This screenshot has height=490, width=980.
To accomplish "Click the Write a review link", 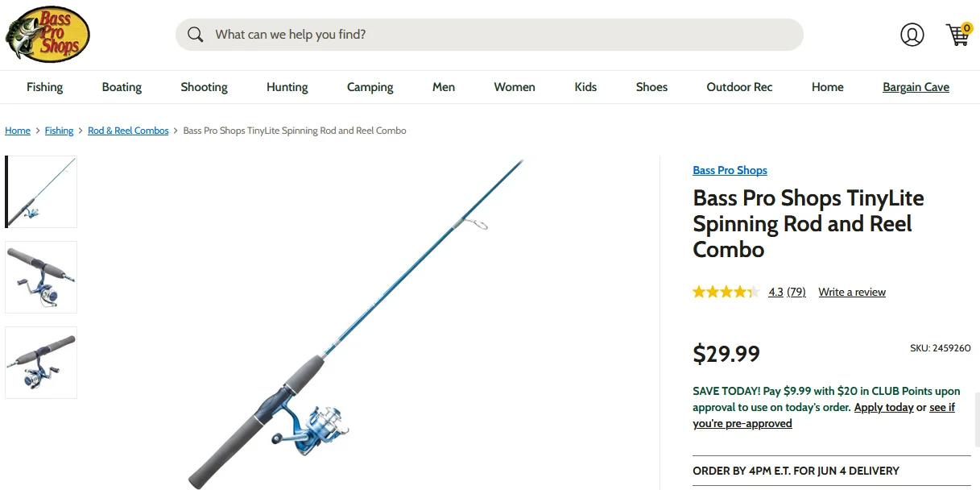I will point(852,292).
